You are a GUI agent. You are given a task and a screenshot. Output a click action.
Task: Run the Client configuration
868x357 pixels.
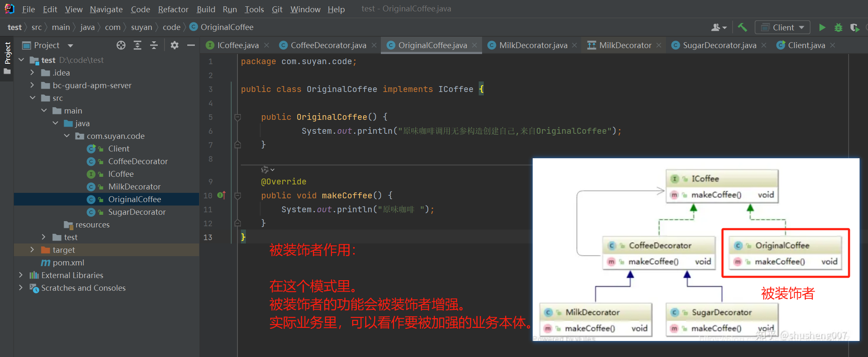coord(822,27)
